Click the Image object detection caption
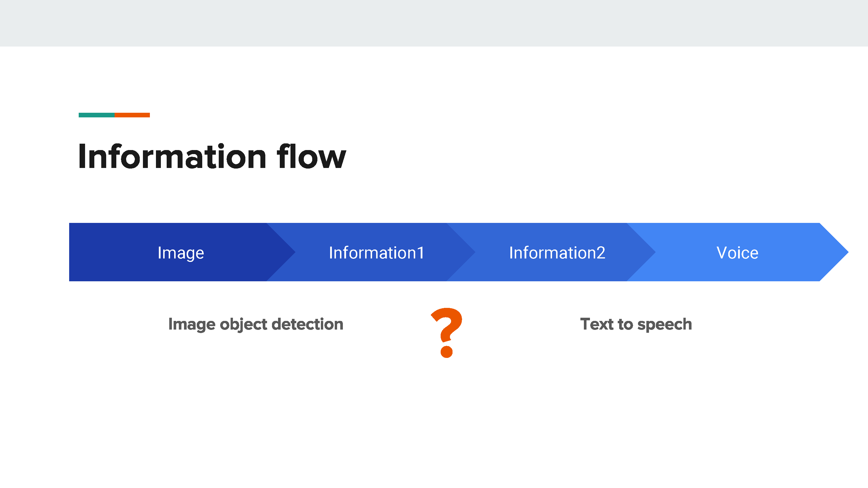Viewport: 868px width, 488px height. click(256, 324)
